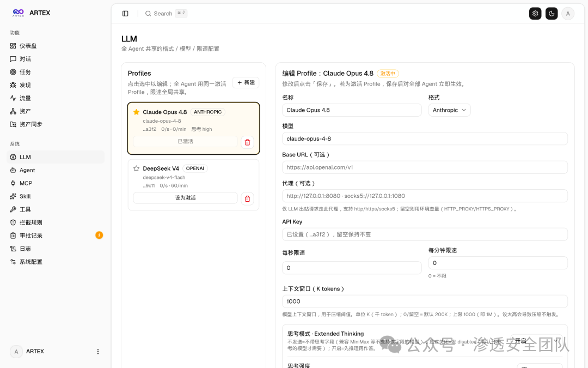Open the user avatar A top right
This screenshot has width=588, height=368.
568,14
